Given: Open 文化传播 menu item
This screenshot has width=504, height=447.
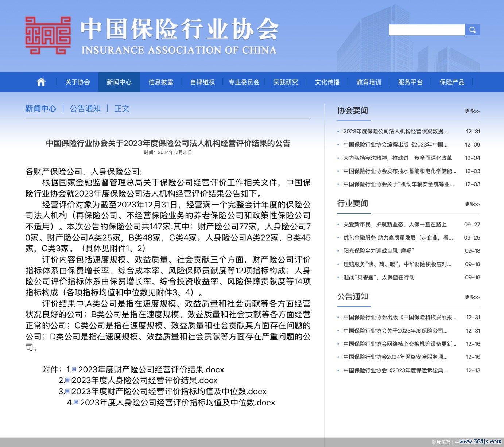Looking at the screenshot, I should 327,82.
